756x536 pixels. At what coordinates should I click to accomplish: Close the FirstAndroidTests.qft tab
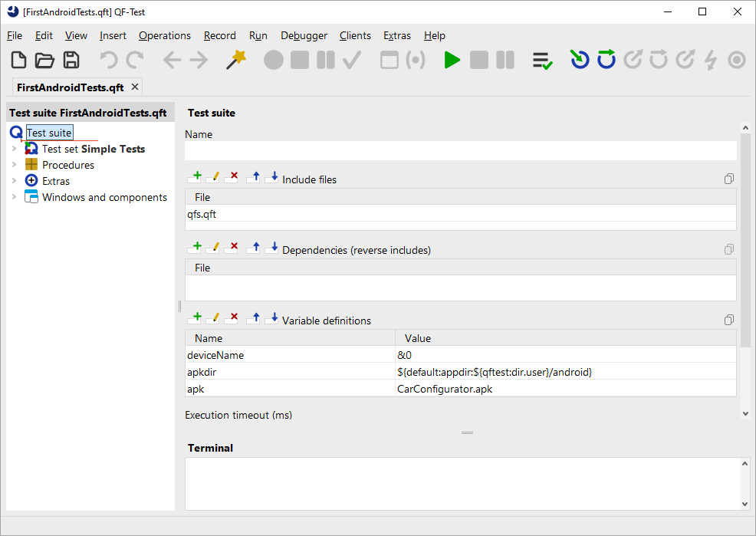[135, 87]
